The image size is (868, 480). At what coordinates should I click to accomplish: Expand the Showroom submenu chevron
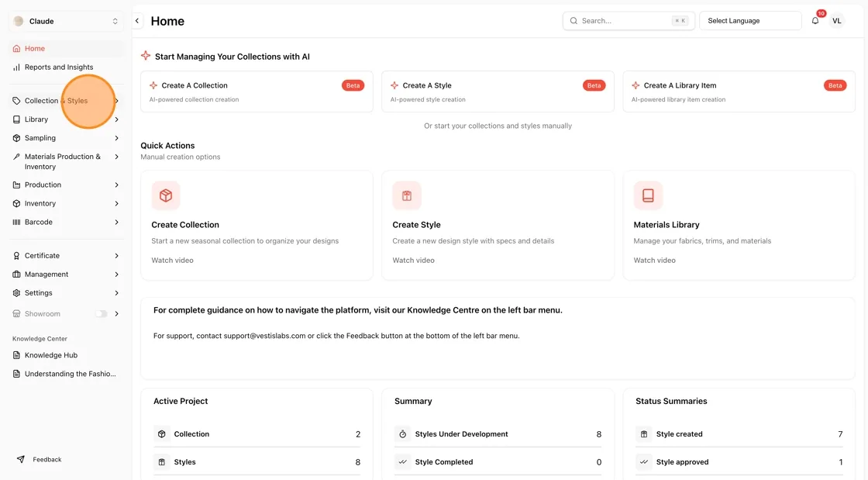(117, 314)
